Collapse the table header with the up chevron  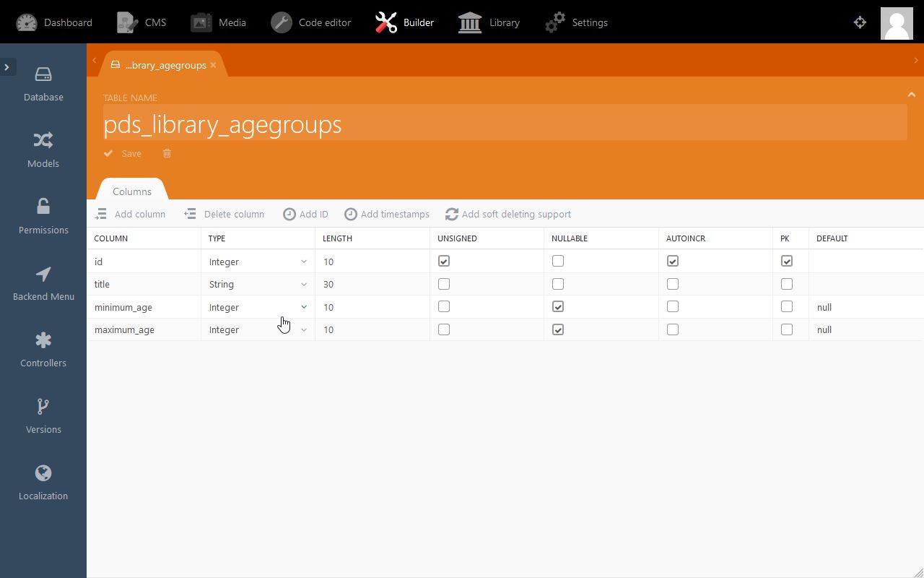click(x=911, y=95)
